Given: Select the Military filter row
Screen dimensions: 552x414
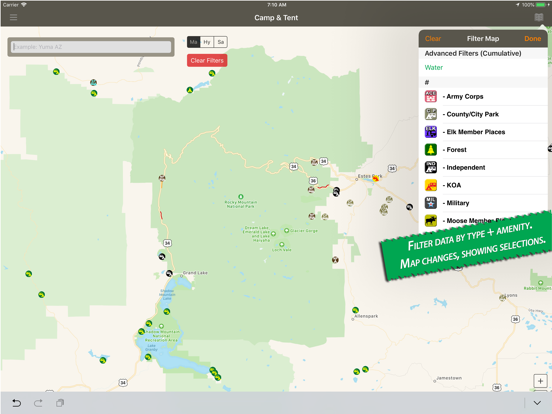Looking at the screenshot, I should 483,203.
